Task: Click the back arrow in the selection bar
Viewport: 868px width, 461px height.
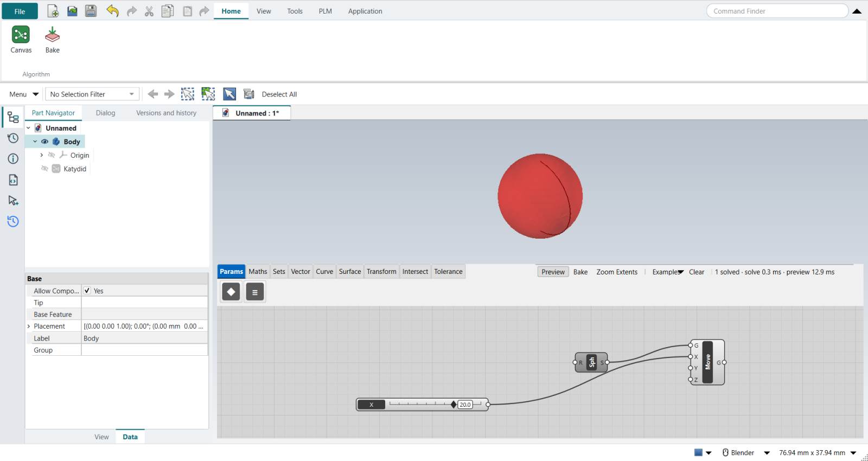Action: point(153,94)
